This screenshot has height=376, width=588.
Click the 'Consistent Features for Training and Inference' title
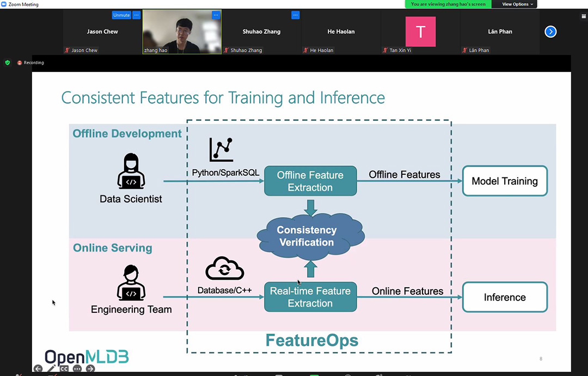point(223,98)
